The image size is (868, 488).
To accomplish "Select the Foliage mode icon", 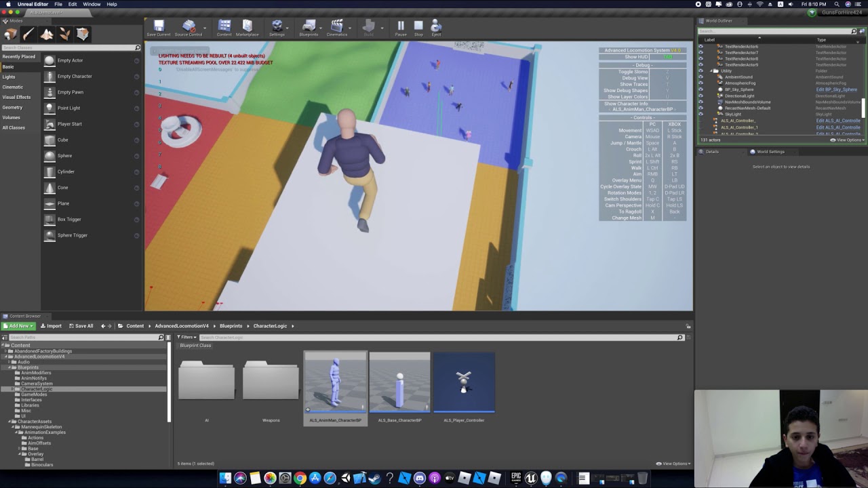I will tap(65, 34).
